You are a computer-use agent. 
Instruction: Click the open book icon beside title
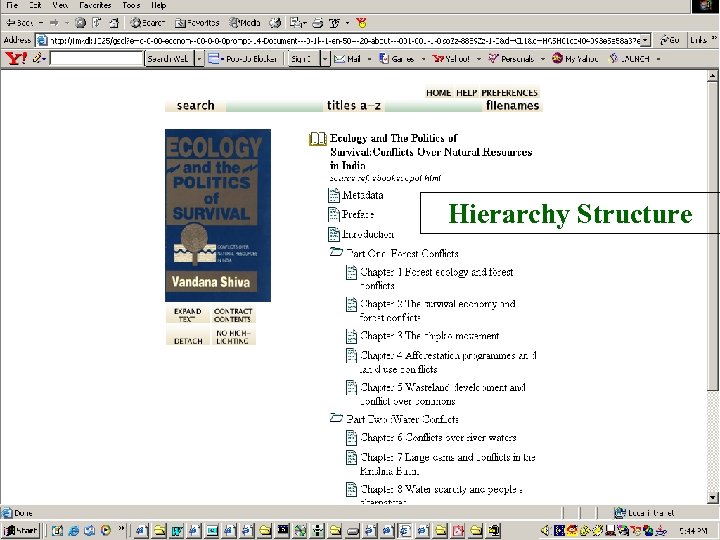coord(318,139)
